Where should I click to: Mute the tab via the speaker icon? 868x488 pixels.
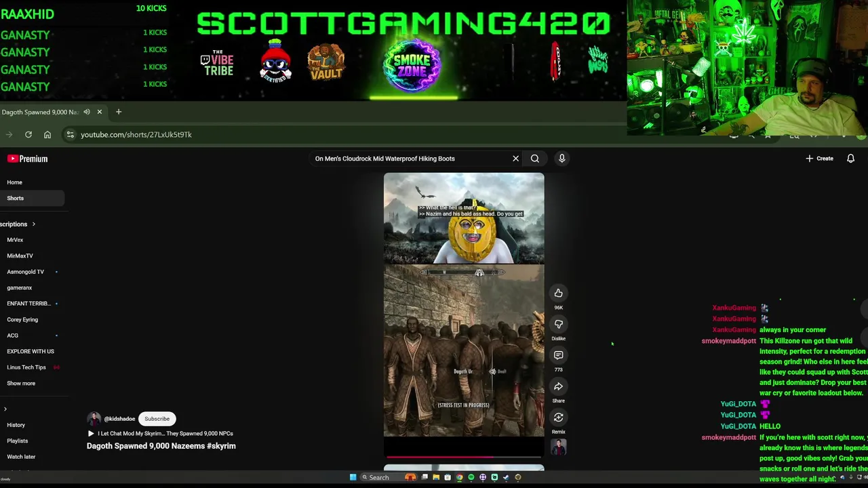[x=86, y=112]
